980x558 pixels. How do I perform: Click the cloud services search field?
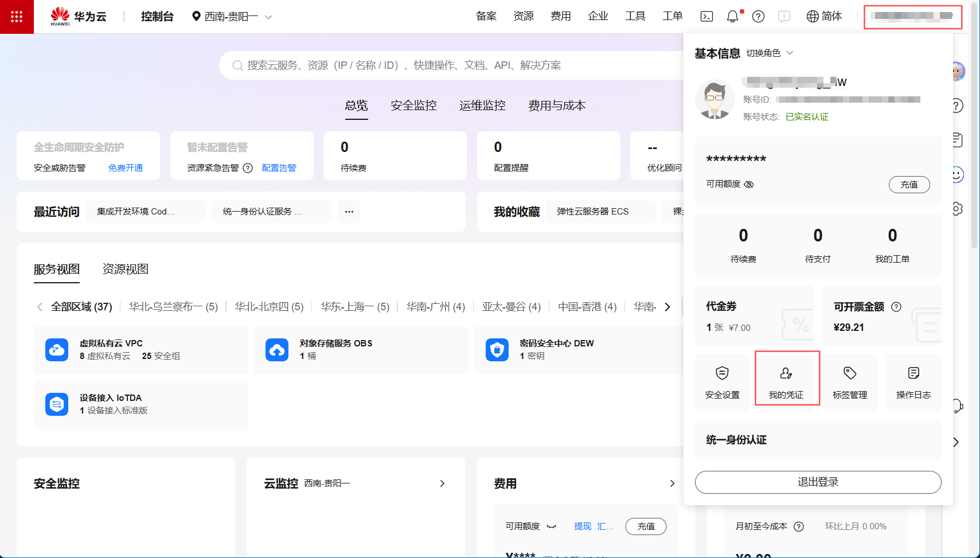click(451, 65)
